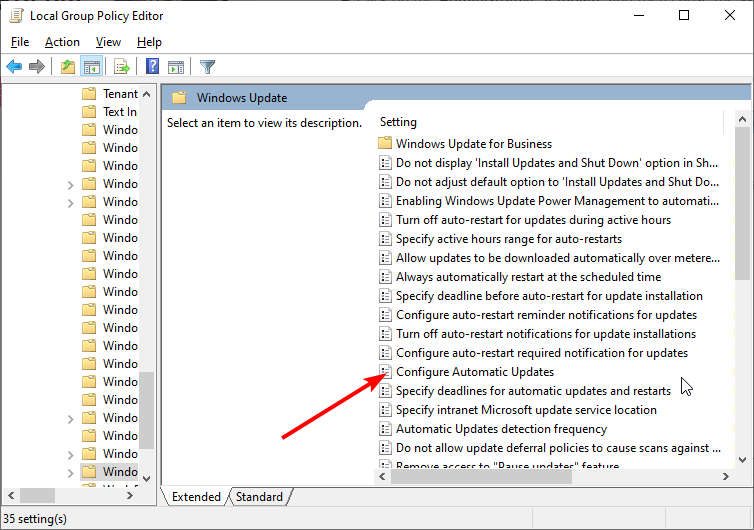Toggle Show/Hide Console Tree icon

coord(91,66)
